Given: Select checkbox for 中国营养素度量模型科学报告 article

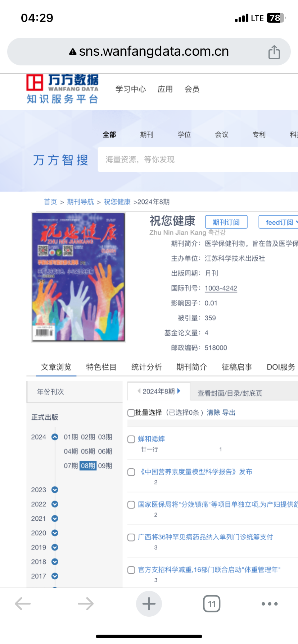Looking at the screenshot, I should (x=131, y=472).
